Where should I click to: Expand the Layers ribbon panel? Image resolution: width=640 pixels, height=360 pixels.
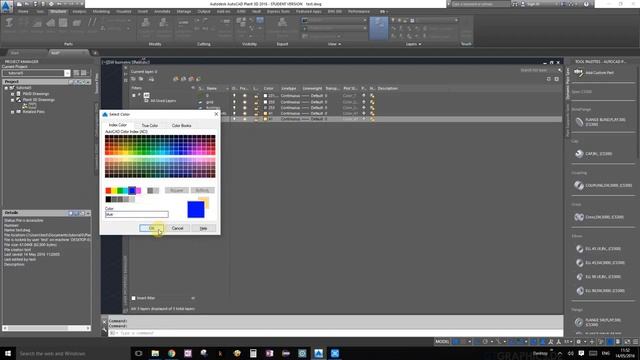tap(413, 44)
